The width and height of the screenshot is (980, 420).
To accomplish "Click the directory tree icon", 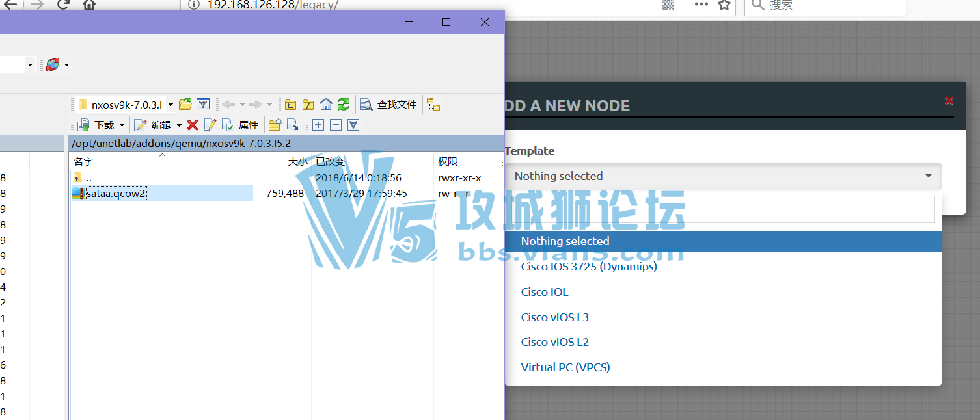I will point(433,104).
